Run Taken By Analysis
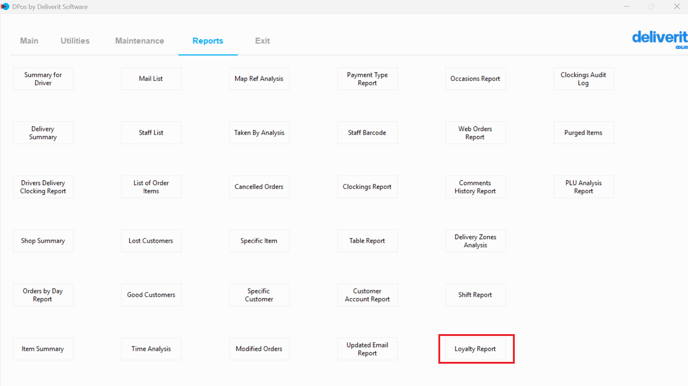This screenshot has height=386, width=688. click(x=259, y=132)
